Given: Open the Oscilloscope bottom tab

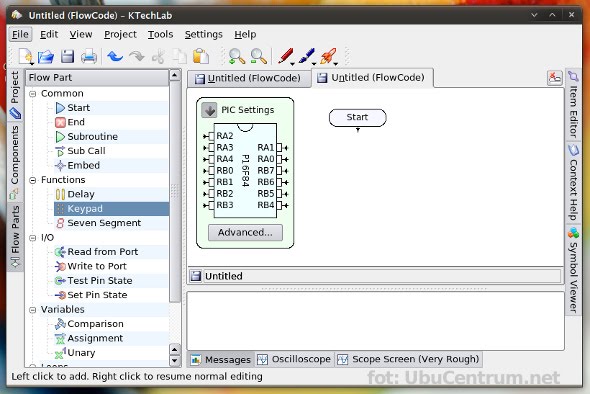Looking at the screenshot, I should tap(294, 360).
